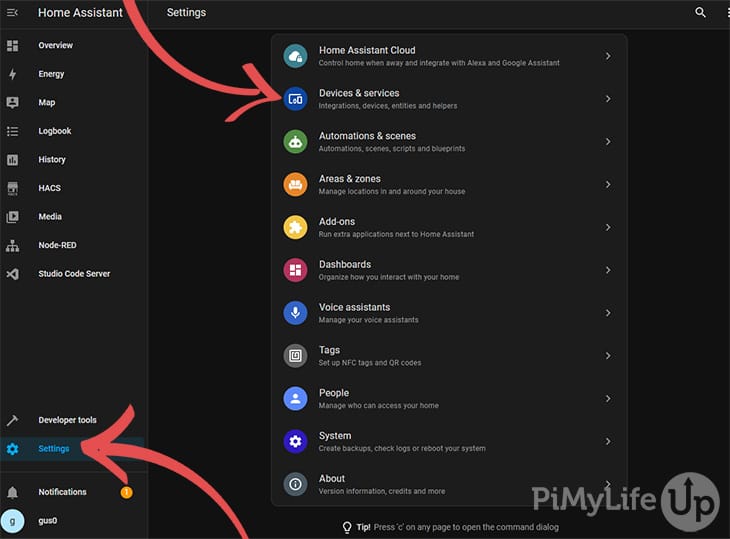Open the Devices & services title

(x=359, y=93)
